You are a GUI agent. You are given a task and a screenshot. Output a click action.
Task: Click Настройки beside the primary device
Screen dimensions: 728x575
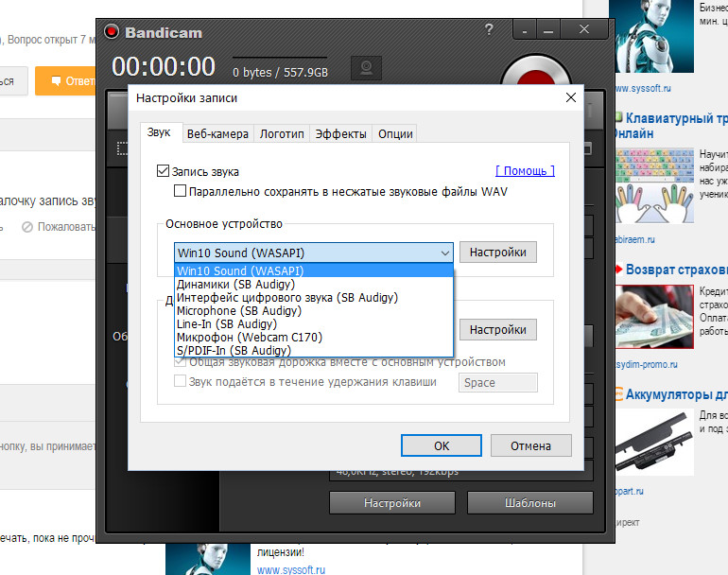[497, 253]
